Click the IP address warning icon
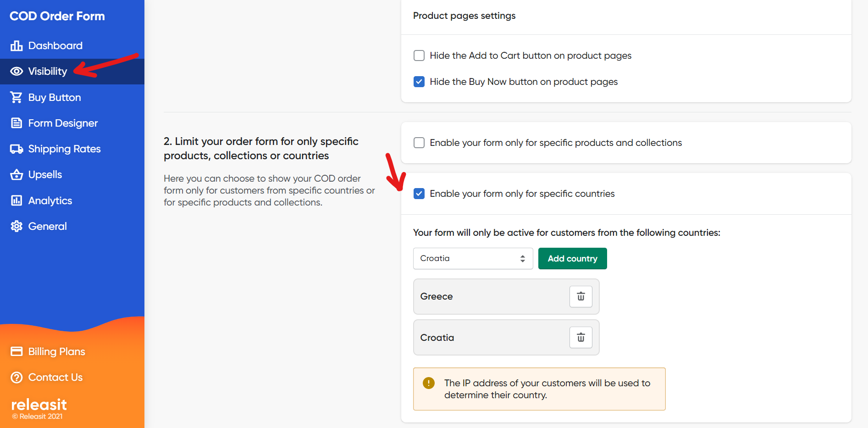 coord(429,383)
